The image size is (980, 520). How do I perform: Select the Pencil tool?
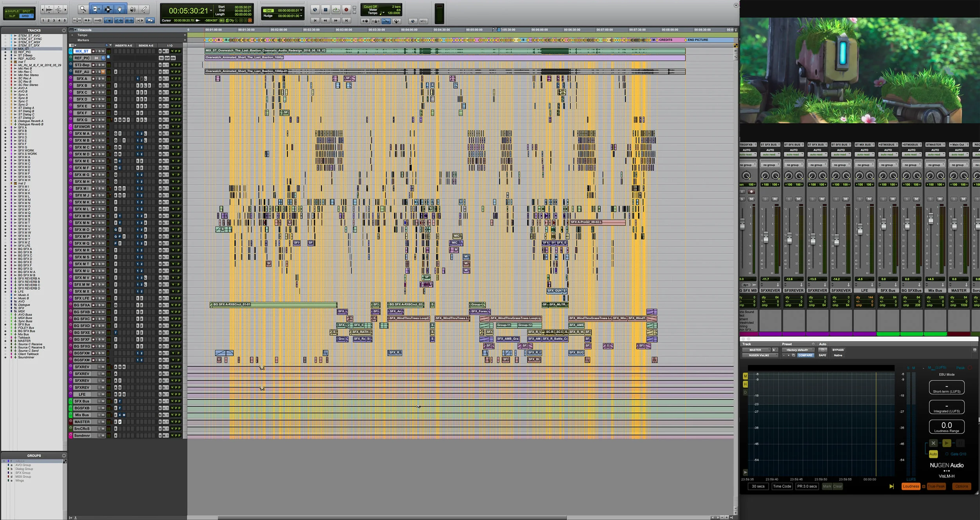[144, 9]
